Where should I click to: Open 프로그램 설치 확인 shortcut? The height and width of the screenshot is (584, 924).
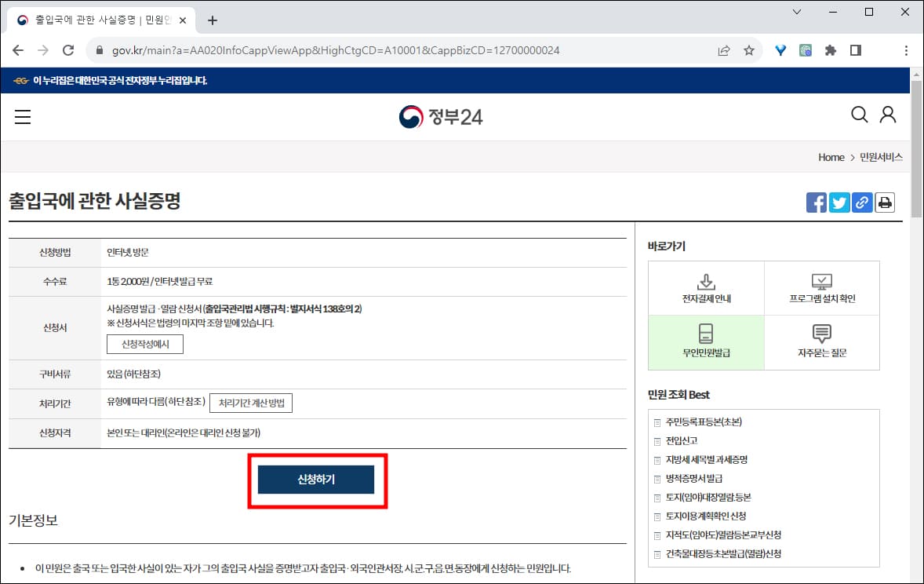pyautogui.click(x=821, y=287)
